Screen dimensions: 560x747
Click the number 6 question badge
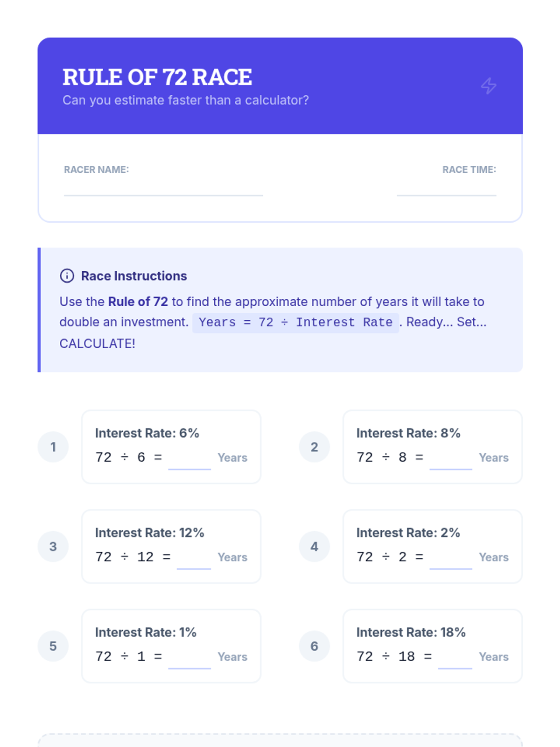click(315, 646)
